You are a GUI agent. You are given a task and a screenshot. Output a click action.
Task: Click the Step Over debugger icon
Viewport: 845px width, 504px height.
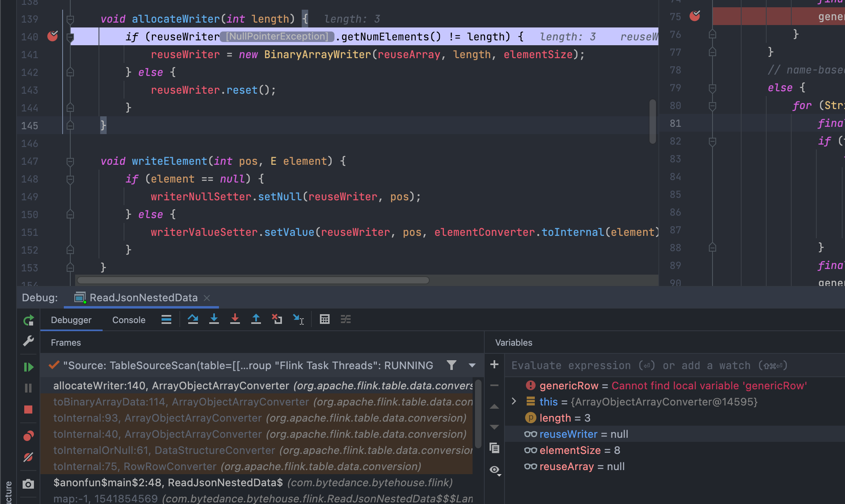[x=193, y=319]
